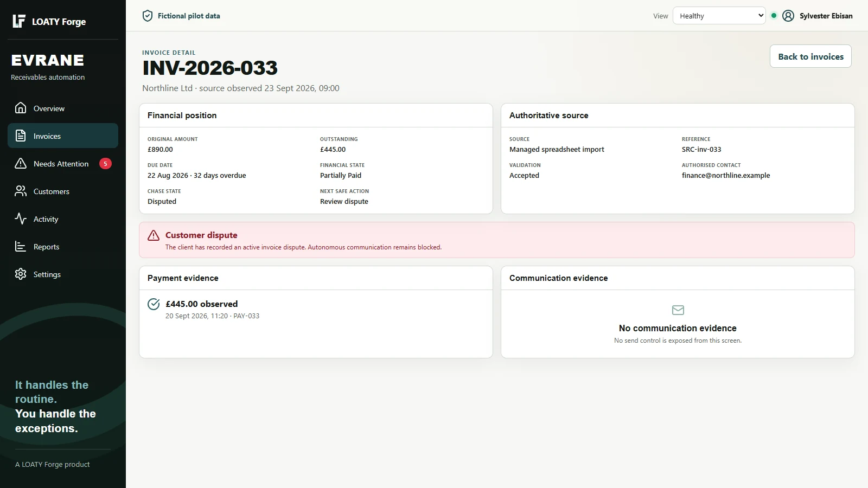Click the SRC-inv-033 reference value
The image size is (868, 488).
pyautogui.click(x=701, y=150)
